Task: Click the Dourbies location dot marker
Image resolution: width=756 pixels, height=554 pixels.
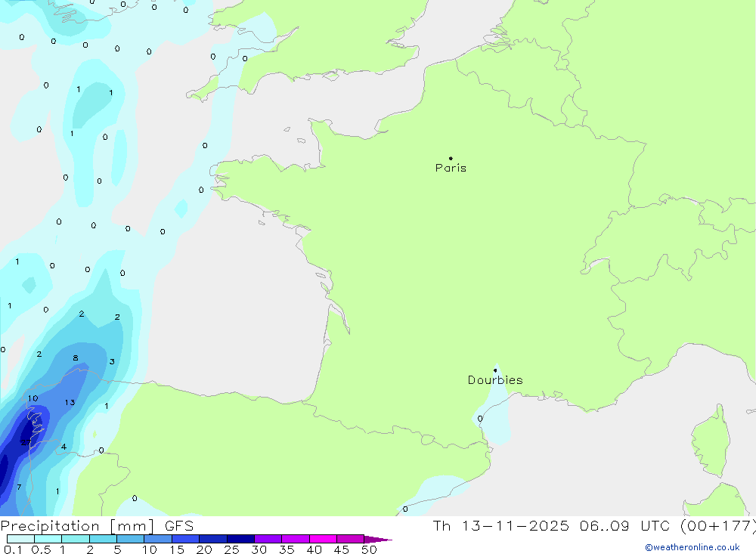Action: pyautogui.click(x=495, y=370)
